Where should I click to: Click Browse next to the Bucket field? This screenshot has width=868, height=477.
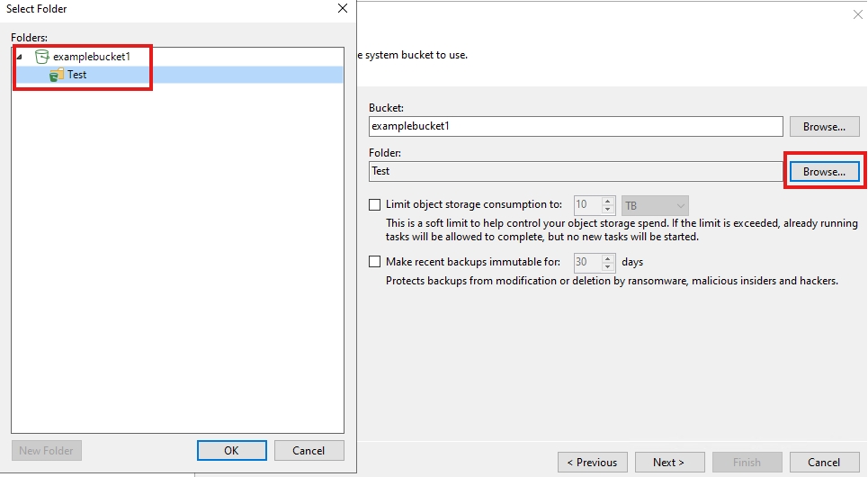click(x=824, y=127)
